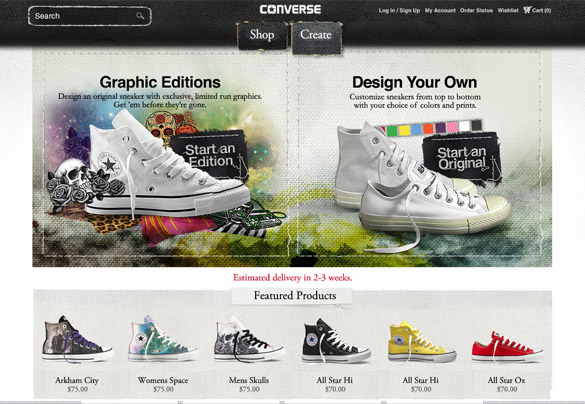
Task: Click the green color swatch
Action: tap(392, 131)
